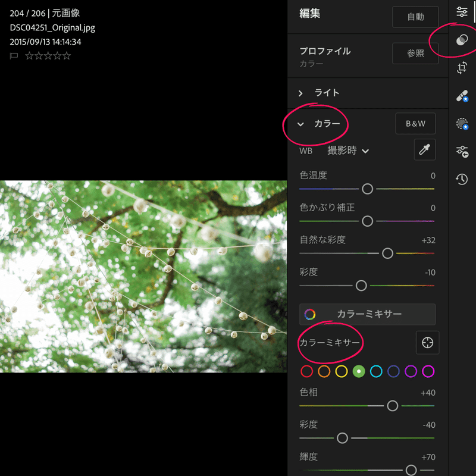The width and height of the screenshot is (476, 476).
Task: Open the edit history clock icon
Action: click(462, 179)
